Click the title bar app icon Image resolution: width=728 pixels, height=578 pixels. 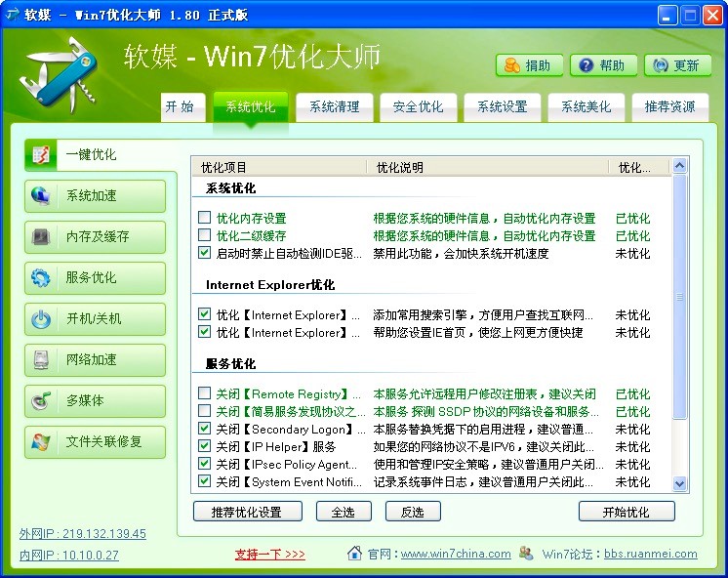(x=12, y=15)
